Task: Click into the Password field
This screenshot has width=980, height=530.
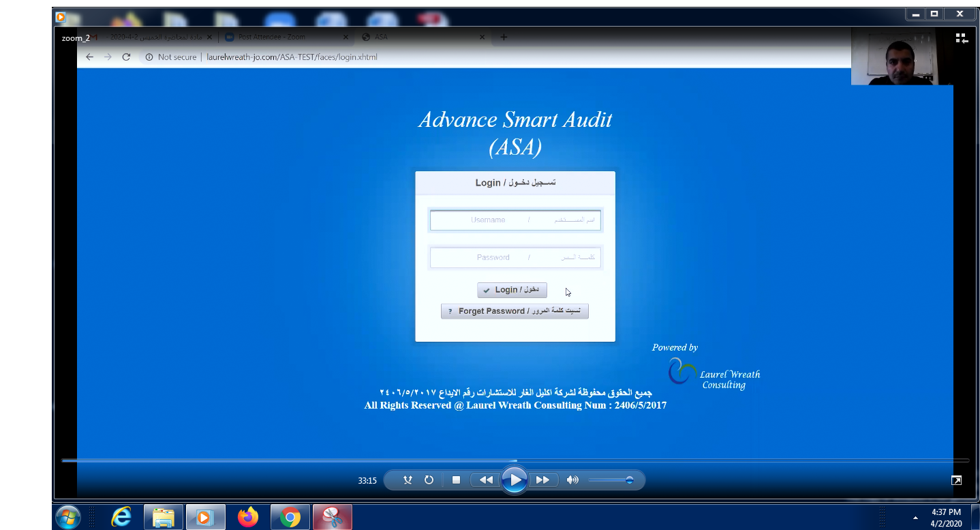Action: [x=515, y=258]
